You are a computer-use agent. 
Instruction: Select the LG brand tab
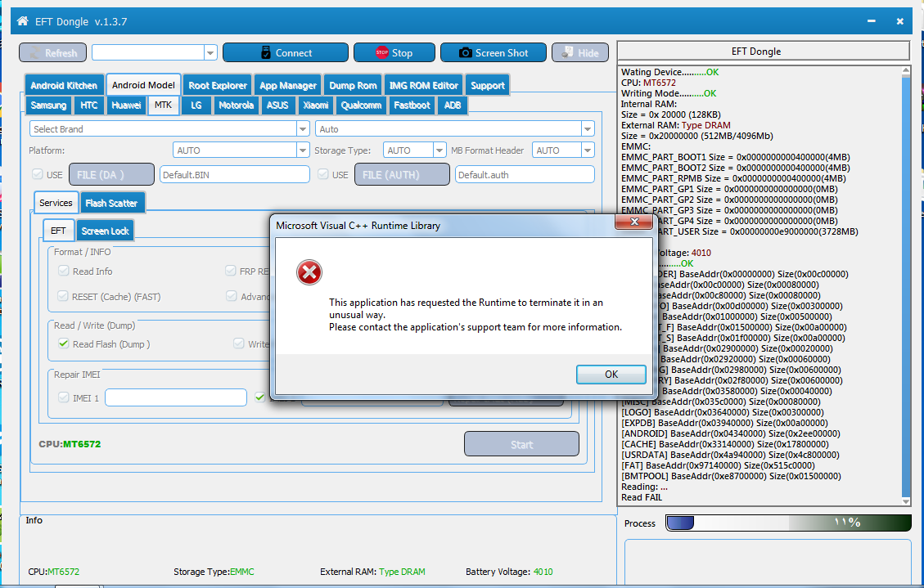click(196, 105)
